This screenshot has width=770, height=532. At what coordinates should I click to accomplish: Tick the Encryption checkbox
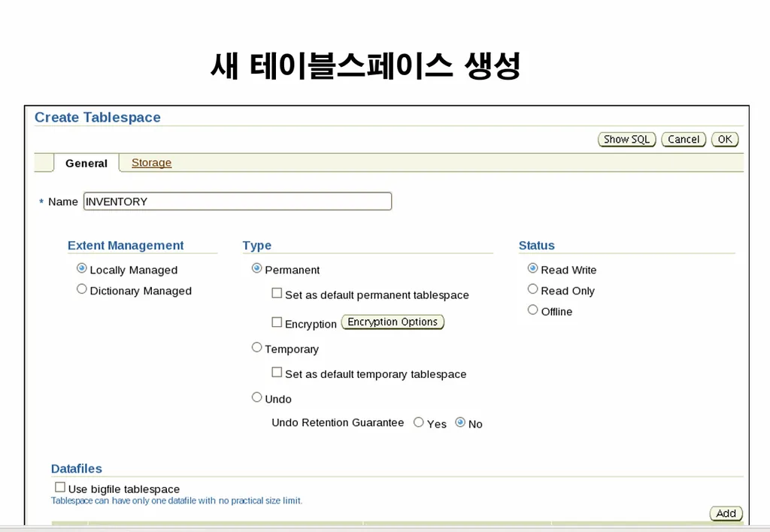pos(277,322)
